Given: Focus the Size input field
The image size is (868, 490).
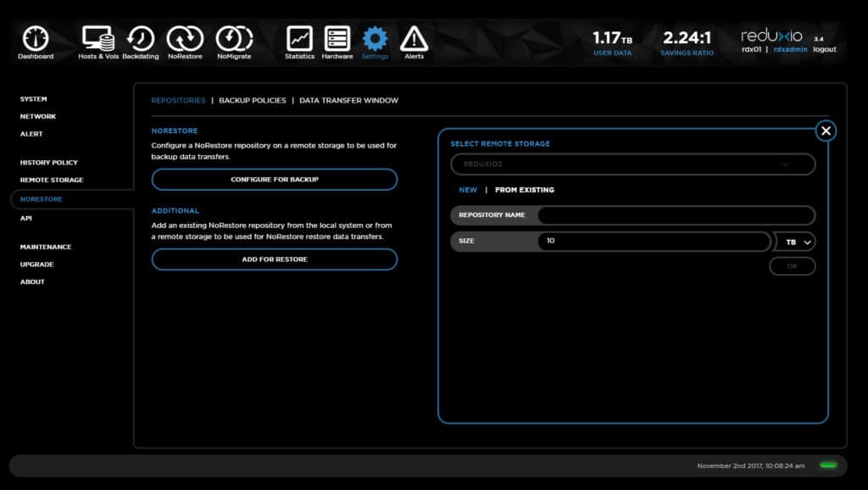Looking at the screenshot, I should (x=654, y=241).
